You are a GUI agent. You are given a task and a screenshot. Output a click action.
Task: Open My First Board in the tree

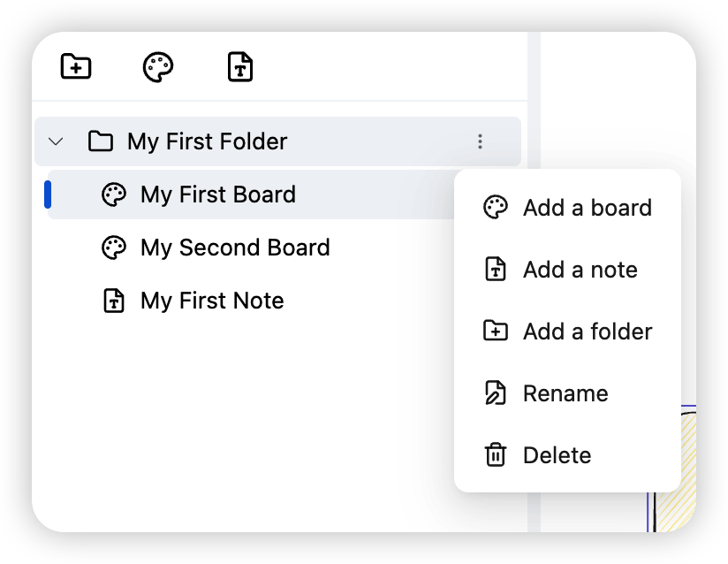(218, 194)
